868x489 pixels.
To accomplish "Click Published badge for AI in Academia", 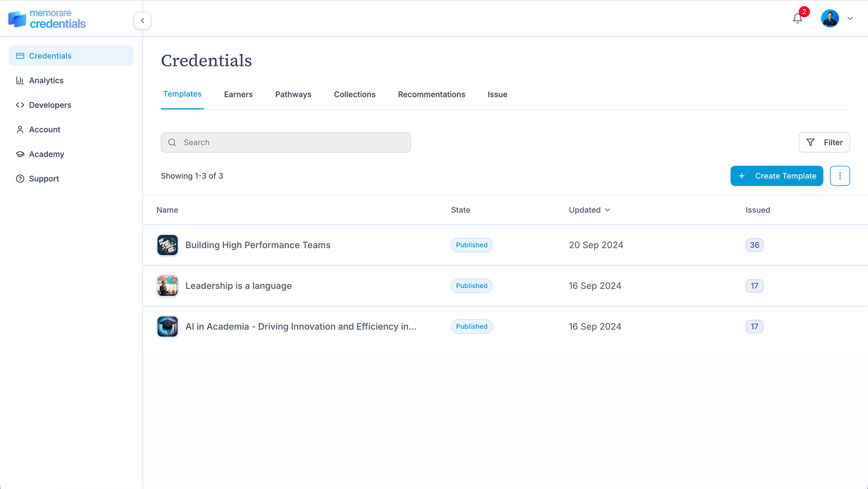I will point(472,327).
